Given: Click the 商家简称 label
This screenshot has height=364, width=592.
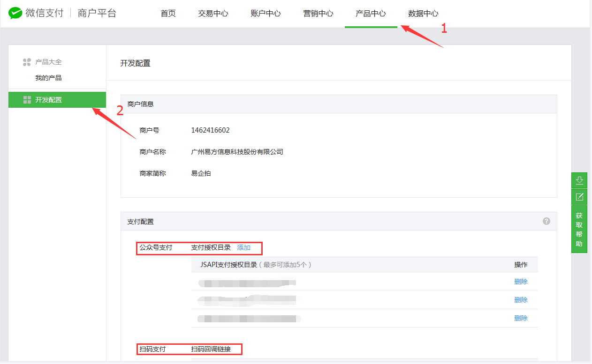Looking at the screenshot, I should pyautogui.click(x=152, y=173).
